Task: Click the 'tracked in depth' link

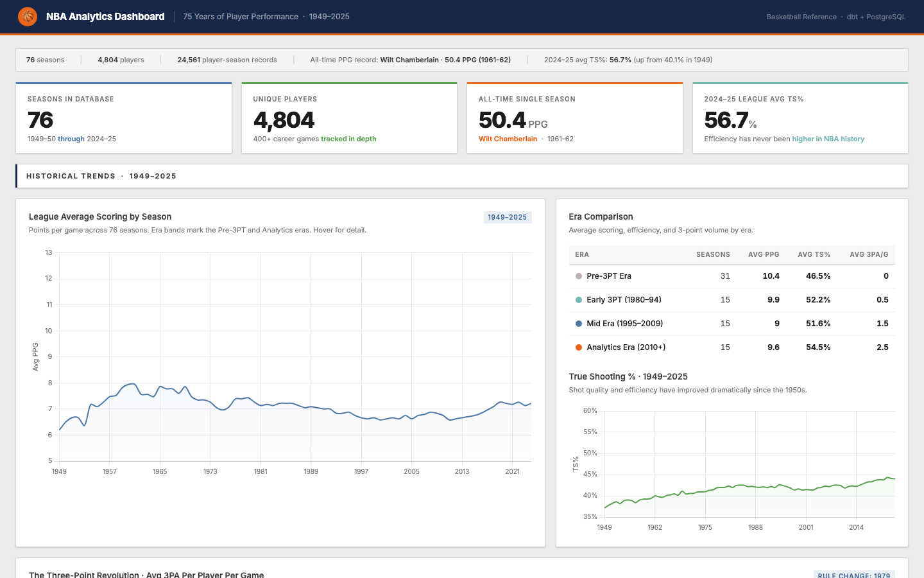Action: [348, 138]
